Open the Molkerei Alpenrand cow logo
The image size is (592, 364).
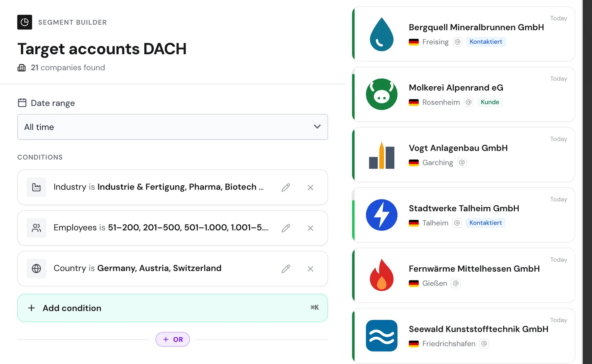381,94
